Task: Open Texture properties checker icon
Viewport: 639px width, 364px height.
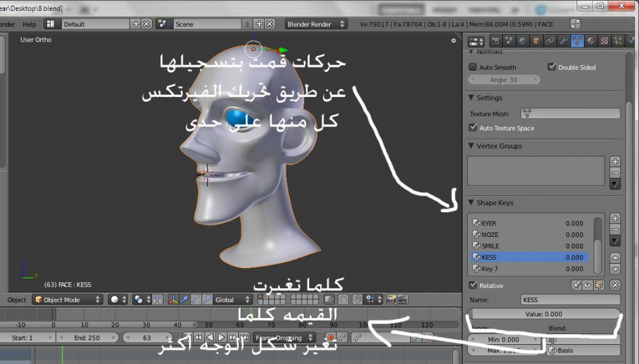Action: click(604, 41)
